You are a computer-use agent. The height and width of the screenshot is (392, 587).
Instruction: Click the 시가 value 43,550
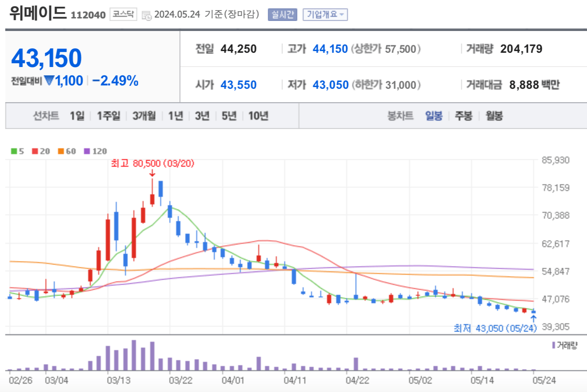click(x=238, y=85)
